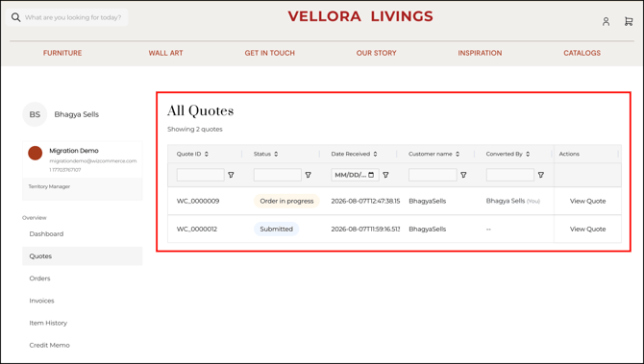Open the WALL ART menu

pyautogui.click(x=166, y=53)
